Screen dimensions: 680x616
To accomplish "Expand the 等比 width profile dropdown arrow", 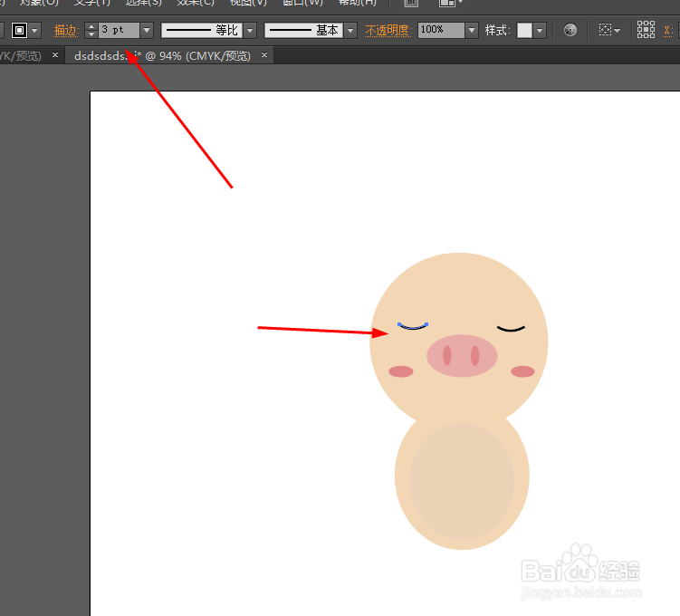I will click(250, 31).
